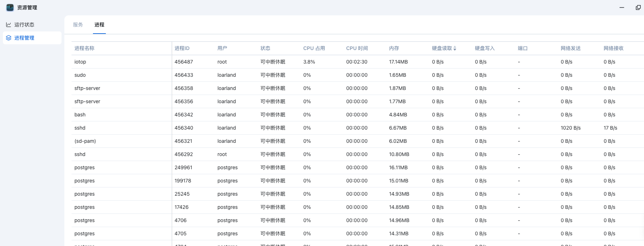The height and width of the screenshot is (246, 644).
Task: Click the 资源管理 window title text
Action: coord(27,7)
